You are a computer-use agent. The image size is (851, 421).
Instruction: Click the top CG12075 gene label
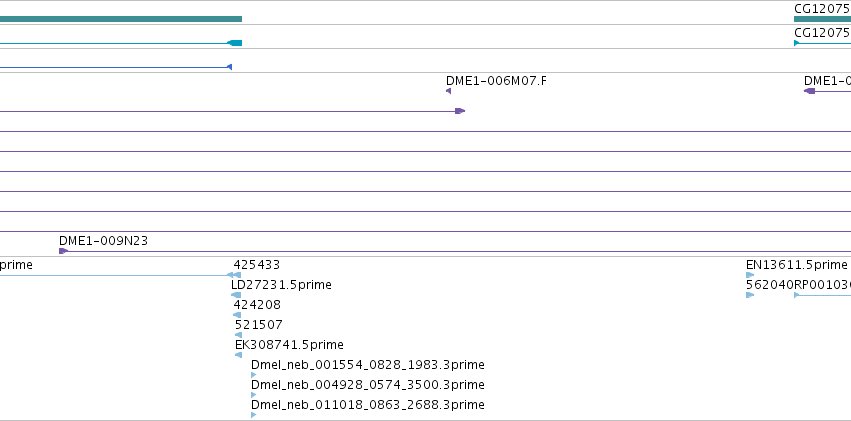point(822,9)
